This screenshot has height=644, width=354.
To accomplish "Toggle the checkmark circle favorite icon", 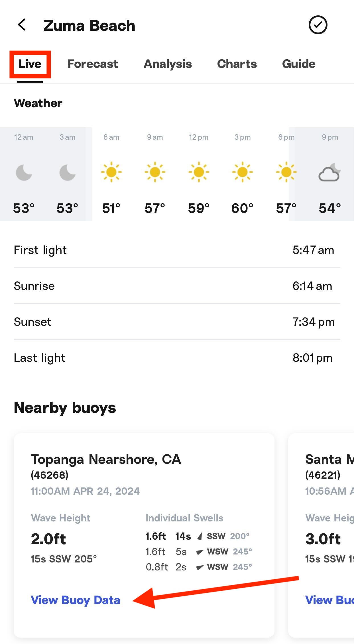I will tap(318, 25).
